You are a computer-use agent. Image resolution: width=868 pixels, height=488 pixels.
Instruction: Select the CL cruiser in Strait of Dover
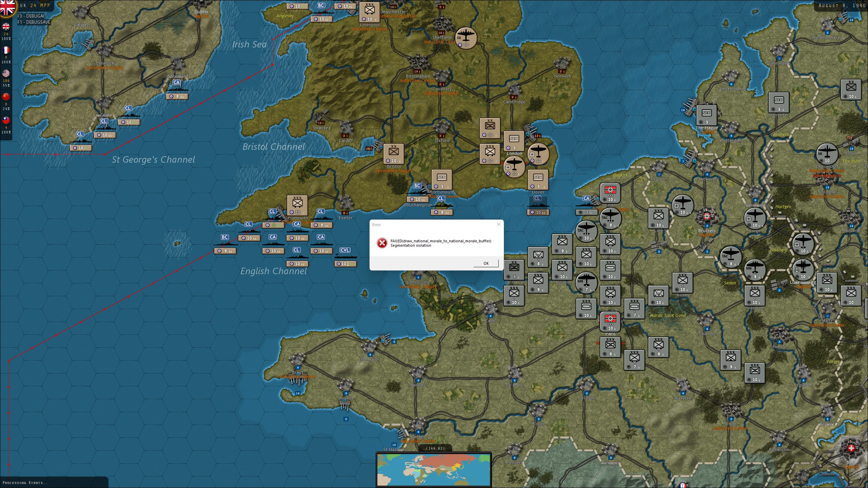[x=538, y=205]
